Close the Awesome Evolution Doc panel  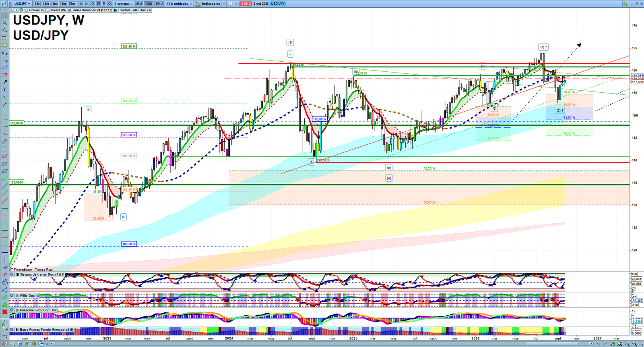pos(12,310)
